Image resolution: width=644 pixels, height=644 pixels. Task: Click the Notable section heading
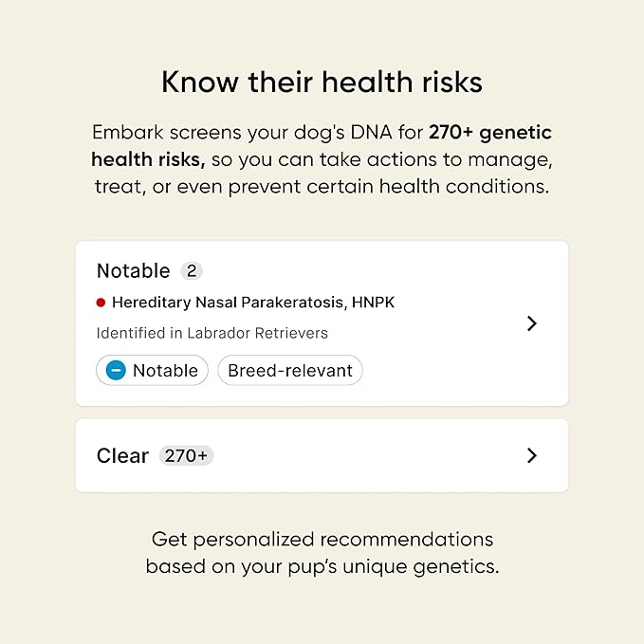[x=134, y=271]
